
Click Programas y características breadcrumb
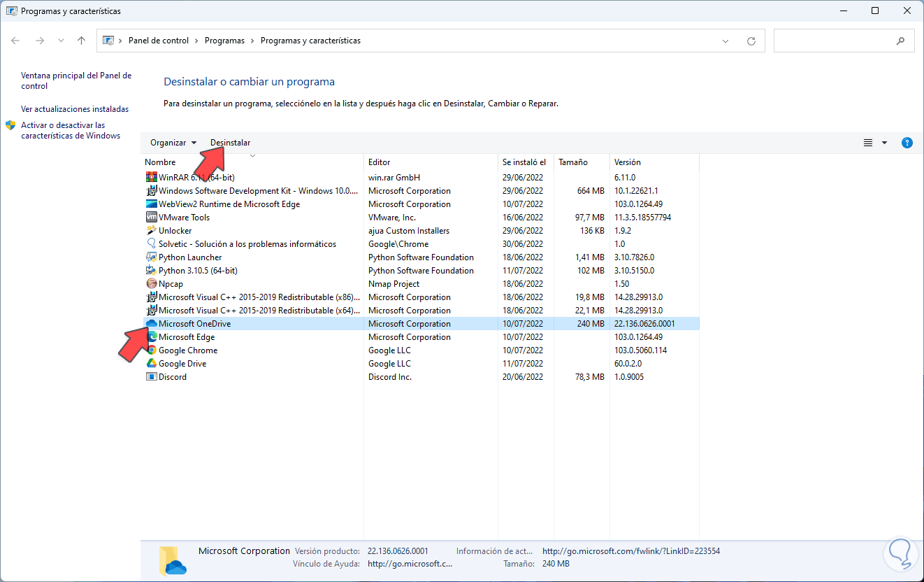[310, 41]
